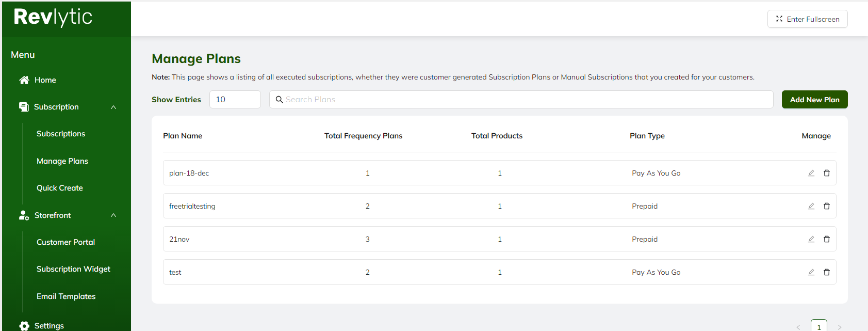
Task: Focus the Show Entries number field
Action: click(235, 100)
